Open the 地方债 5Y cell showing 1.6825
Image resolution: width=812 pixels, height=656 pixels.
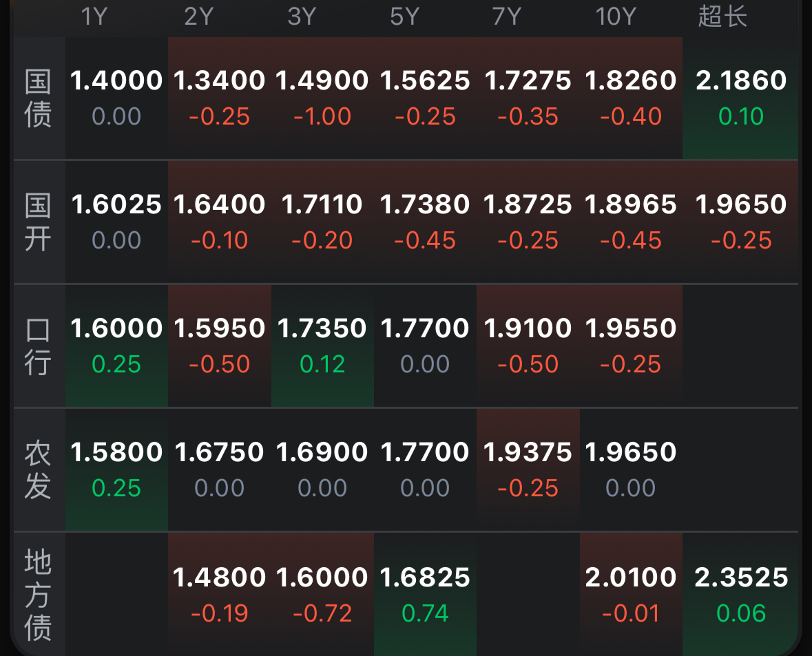click(x=425, y=593)
